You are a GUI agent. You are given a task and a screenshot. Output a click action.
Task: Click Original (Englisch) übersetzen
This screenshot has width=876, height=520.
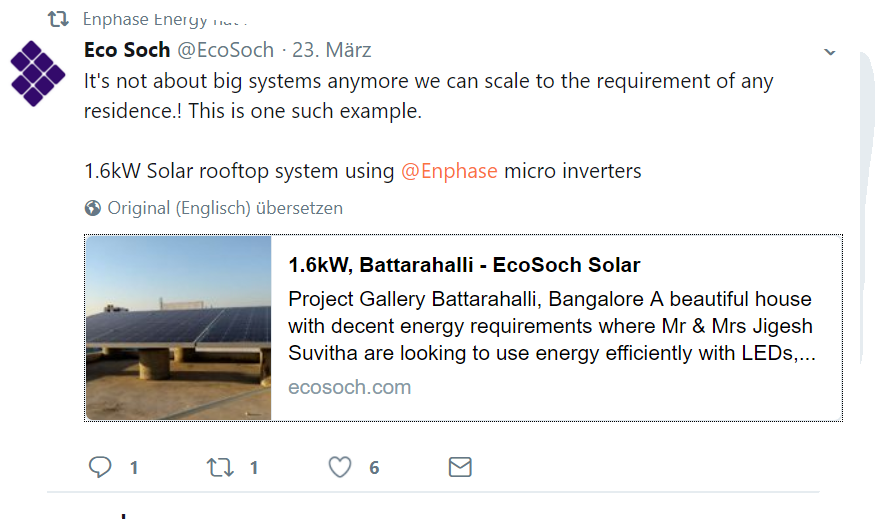pyautogui.click(x=225, y=208)
